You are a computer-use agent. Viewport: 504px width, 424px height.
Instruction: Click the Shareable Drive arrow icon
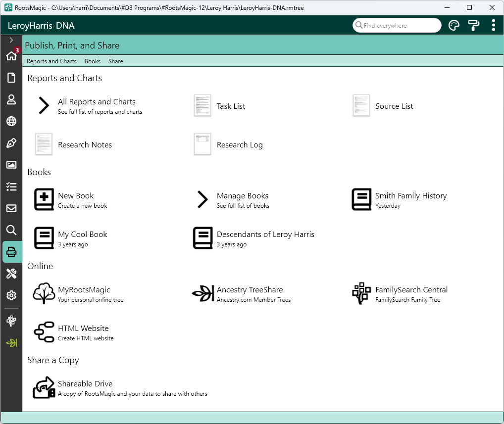44,387
